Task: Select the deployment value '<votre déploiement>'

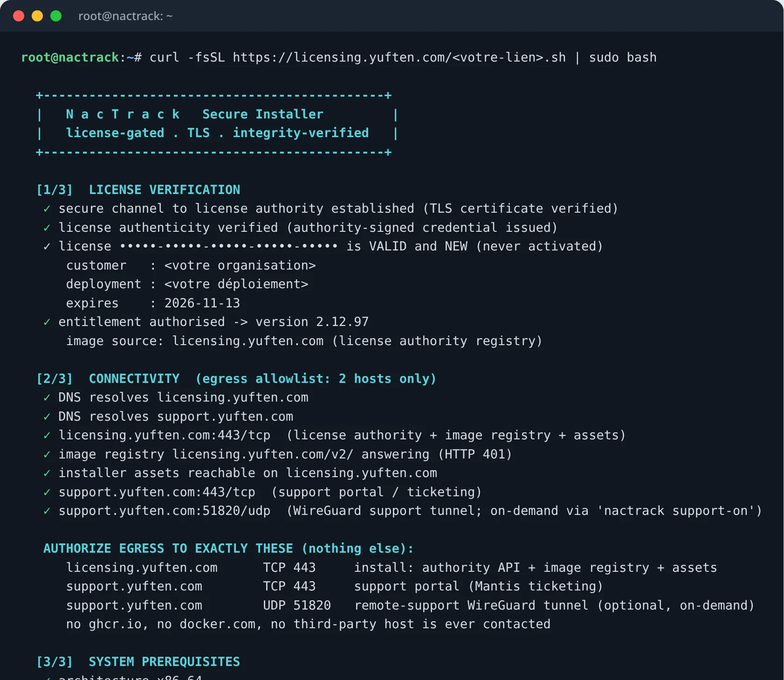Action: 236,284
